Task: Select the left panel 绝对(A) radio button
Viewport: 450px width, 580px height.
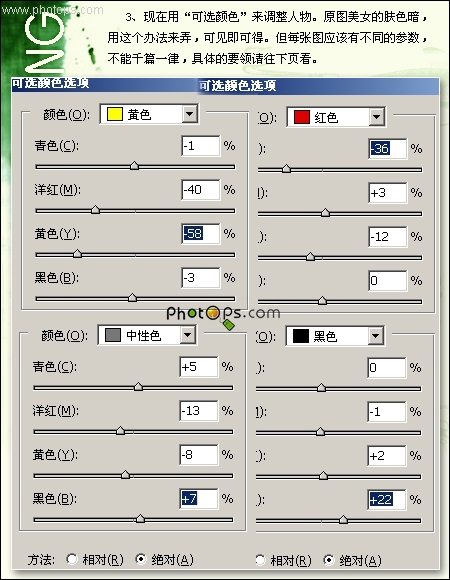Action: 141,559
